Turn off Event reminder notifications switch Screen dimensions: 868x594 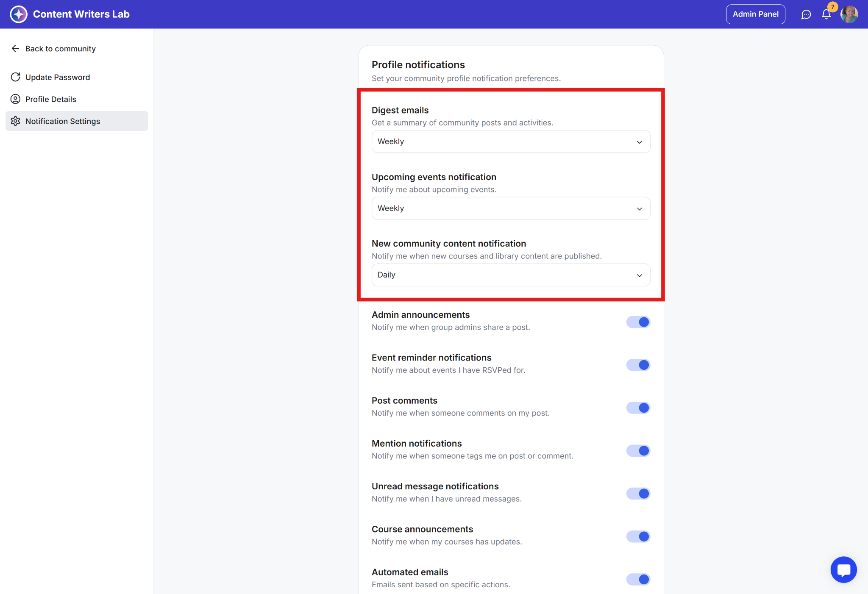638,365
